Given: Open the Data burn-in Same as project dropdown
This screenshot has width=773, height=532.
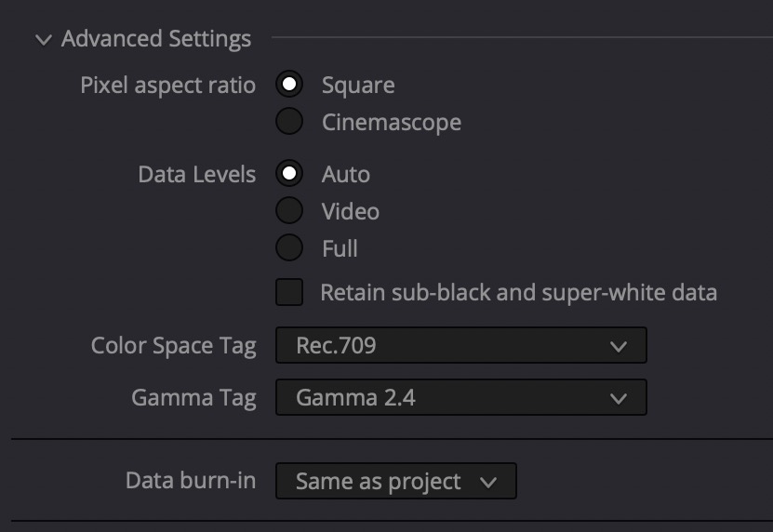Looking at the screenshot, I should tap(396, 481).
